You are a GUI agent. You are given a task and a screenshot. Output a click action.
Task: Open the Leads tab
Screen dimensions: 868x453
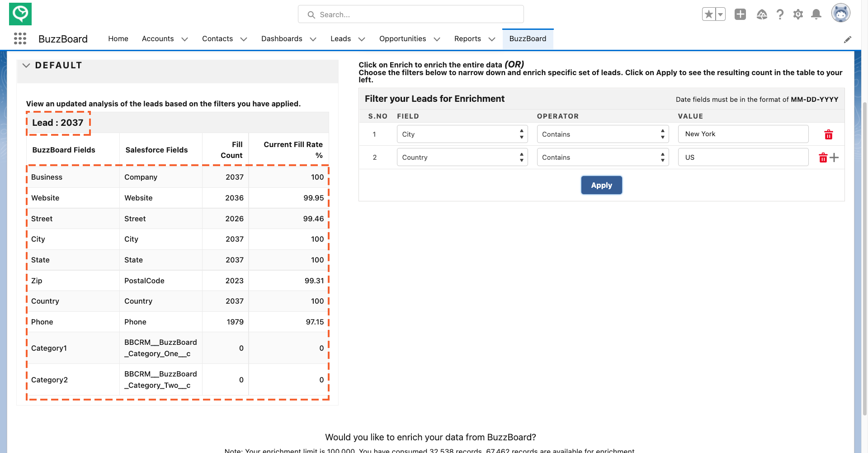point(340,39)
